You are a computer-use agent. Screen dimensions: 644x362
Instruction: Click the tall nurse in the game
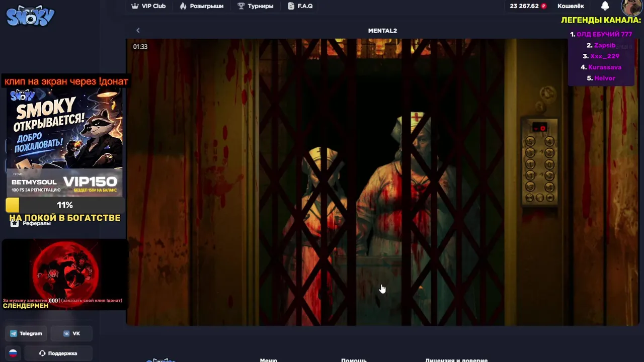[413, 211]
